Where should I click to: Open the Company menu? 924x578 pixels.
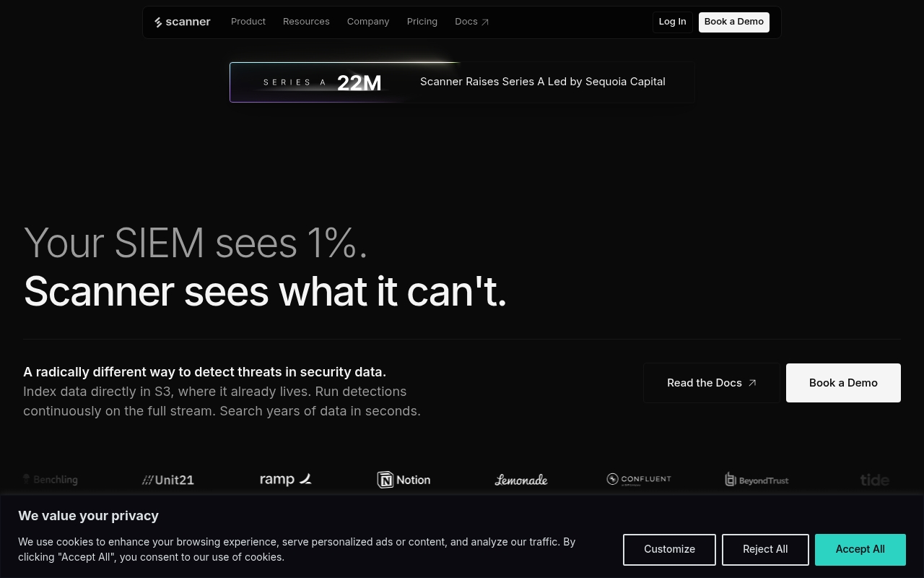tap(368, 22)
